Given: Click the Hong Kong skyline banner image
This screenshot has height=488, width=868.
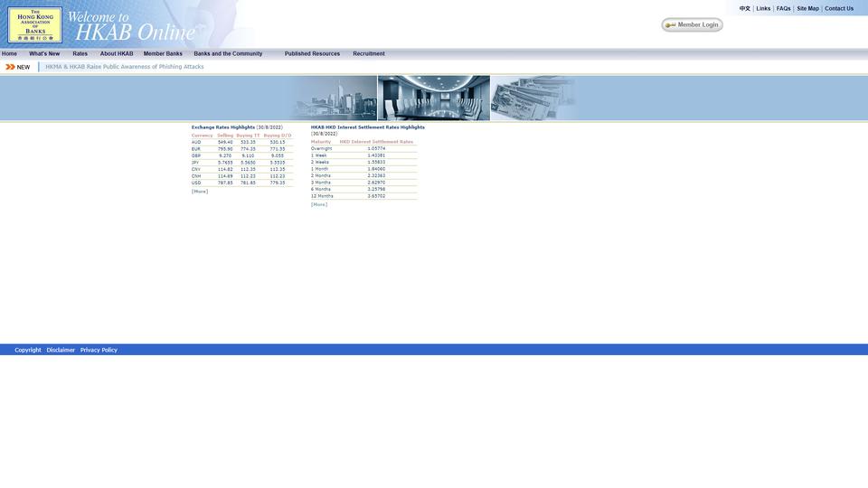Looking at the screenshot, I should click(x=335, y=99).
